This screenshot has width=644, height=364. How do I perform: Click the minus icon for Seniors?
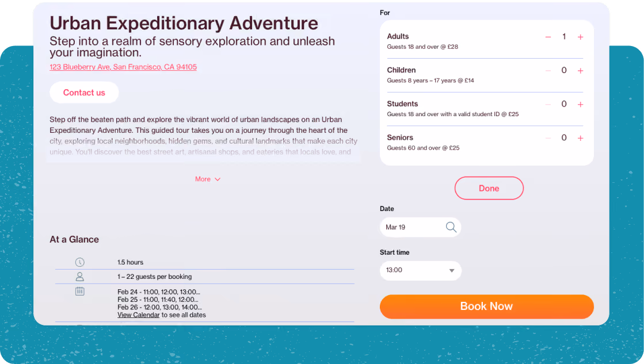click(548, 138)
